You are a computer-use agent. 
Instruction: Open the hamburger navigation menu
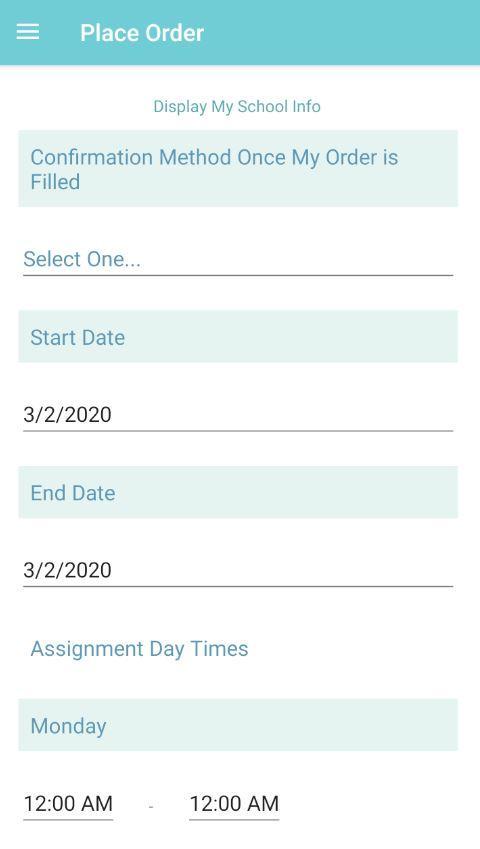pyautogui.click(x=28, y=32)
